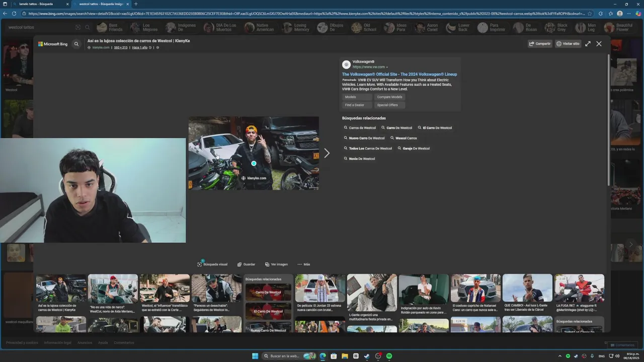Open the main Westcol cars image
This screenshot has height=362, width=644.
click(x=254, y=153)
